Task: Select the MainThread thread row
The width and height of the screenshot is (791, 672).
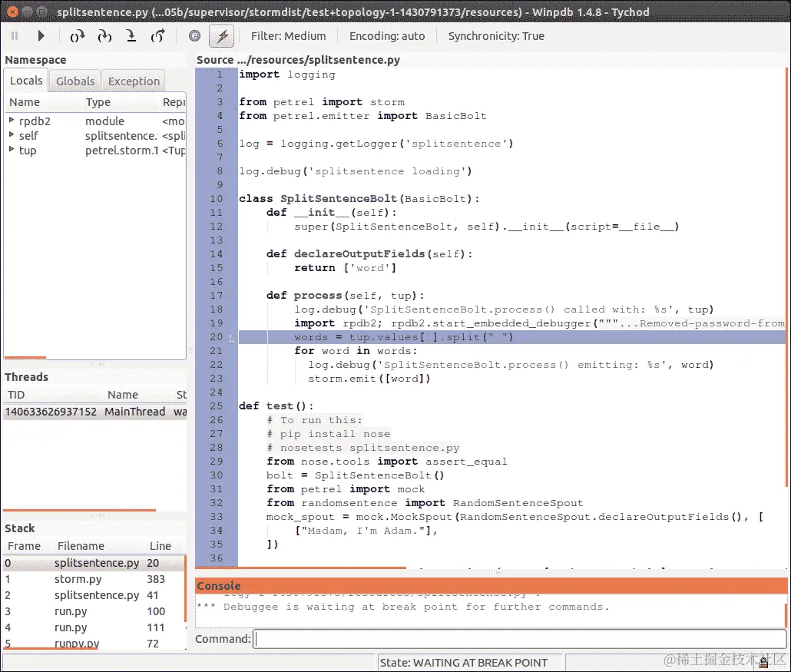Action: pyautogui.click(x=94, y=412)
